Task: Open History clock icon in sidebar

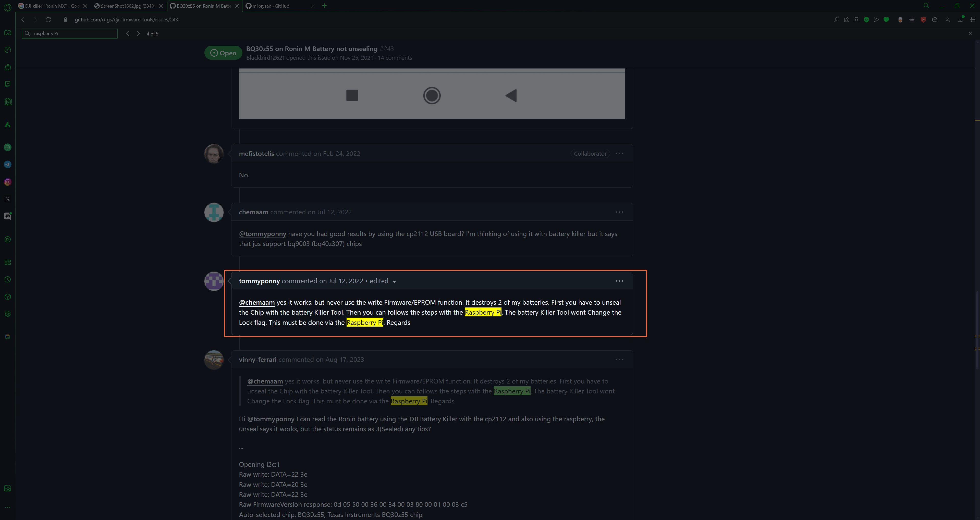Action: 8,280
